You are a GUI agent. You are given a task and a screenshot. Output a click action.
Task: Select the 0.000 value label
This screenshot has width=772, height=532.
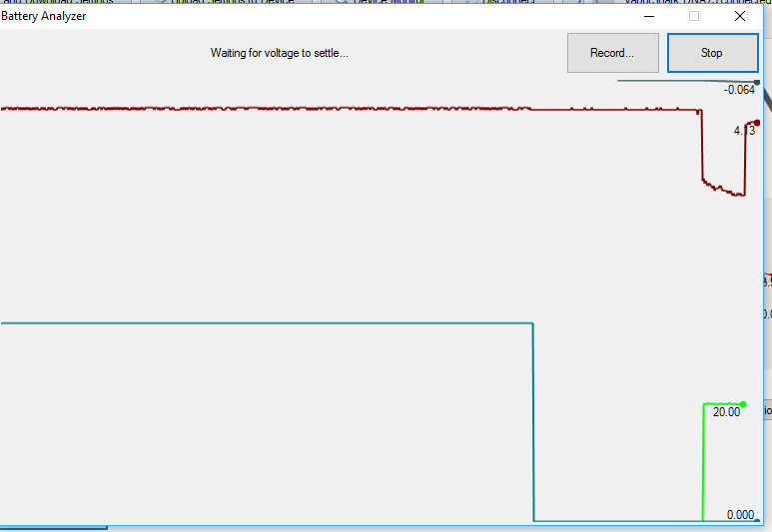point(740,515)
